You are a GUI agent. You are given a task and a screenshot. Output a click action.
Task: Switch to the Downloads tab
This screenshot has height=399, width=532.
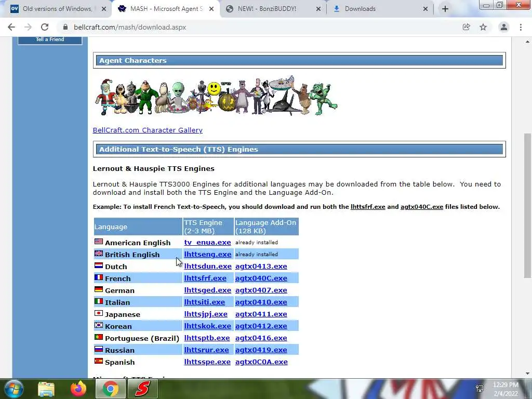click(x=380, y=9)
